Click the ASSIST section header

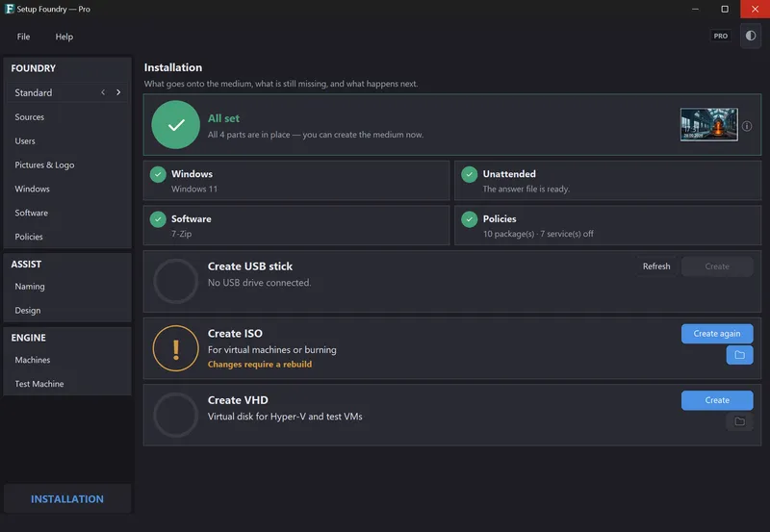click(x=27, y=264)
